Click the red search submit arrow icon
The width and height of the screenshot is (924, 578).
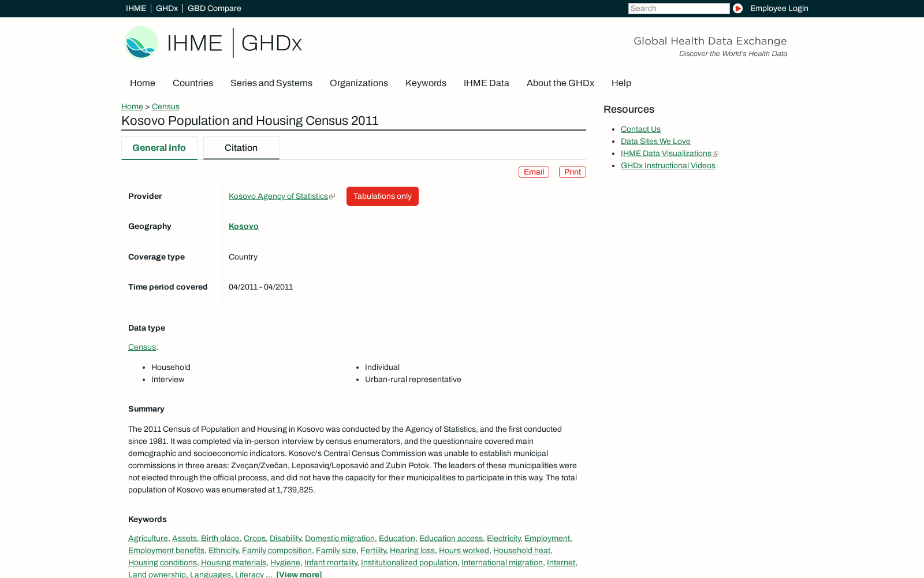[x=737, y=8]
